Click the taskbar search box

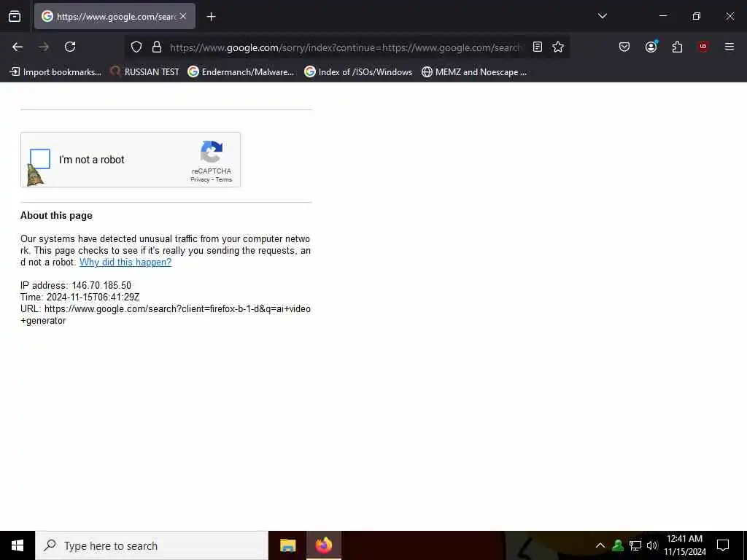(x=152, y=545)
